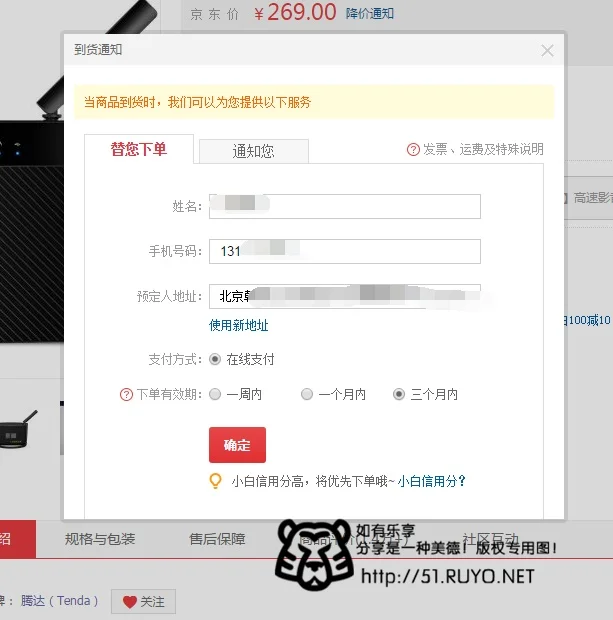The height and width of the screenshot is (620, 613).
Task: Click the question mark icon beside 发票、运费及特殊说明
Action: tap(413, 149)
